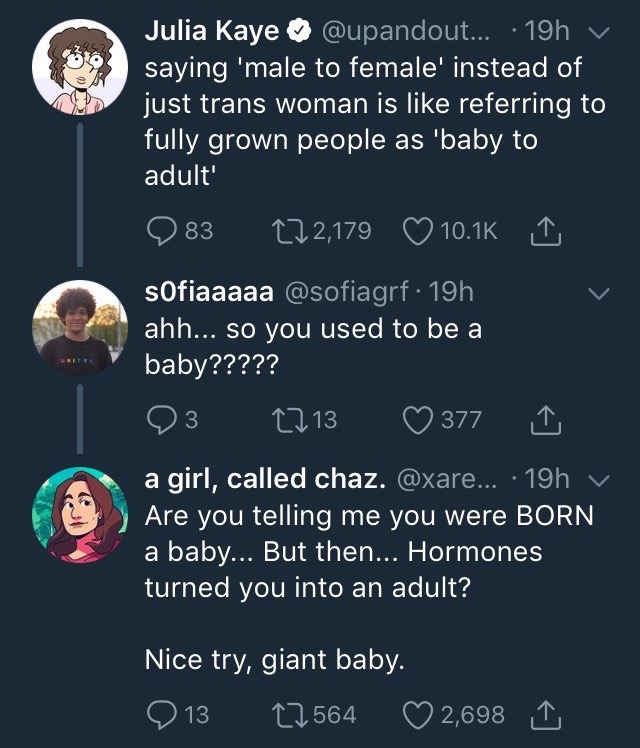Open options chevron on chaz's tweet
This screenshot has height=748, width=640.
[598, 480]
